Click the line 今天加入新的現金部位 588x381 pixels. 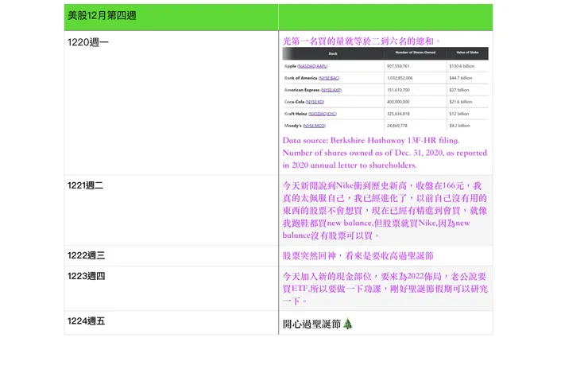[385, 277]
